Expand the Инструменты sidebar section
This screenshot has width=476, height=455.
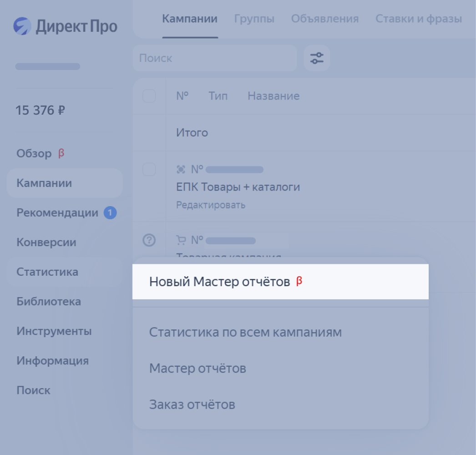(x=54, y=331)
